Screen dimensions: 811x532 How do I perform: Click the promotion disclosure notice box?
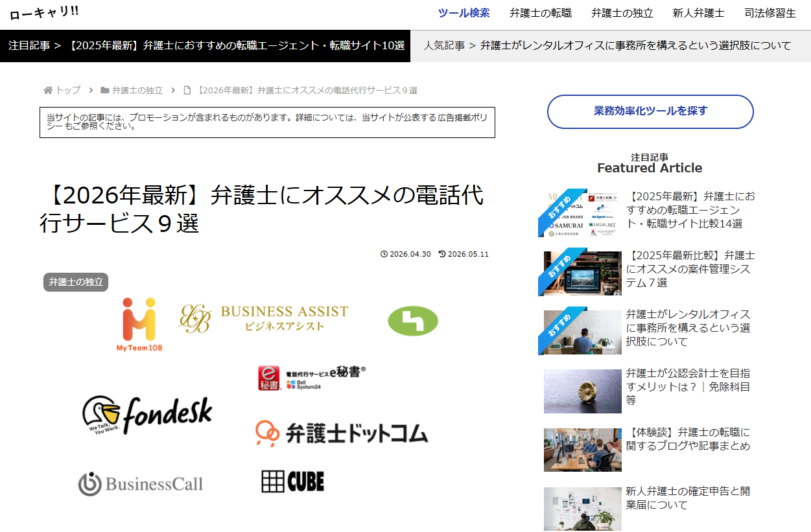click(267, 122)
